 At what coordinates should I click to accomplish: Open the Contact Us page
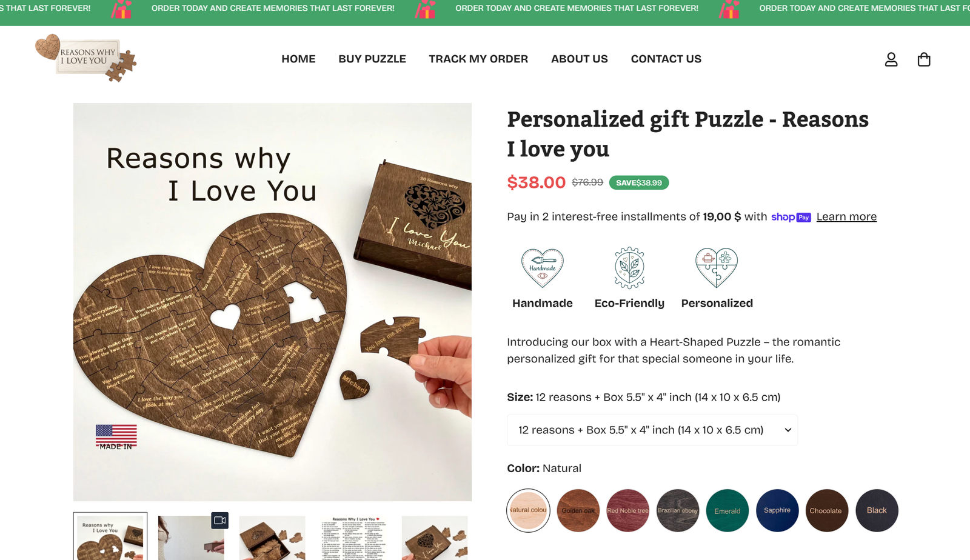(x=666, y=59)
